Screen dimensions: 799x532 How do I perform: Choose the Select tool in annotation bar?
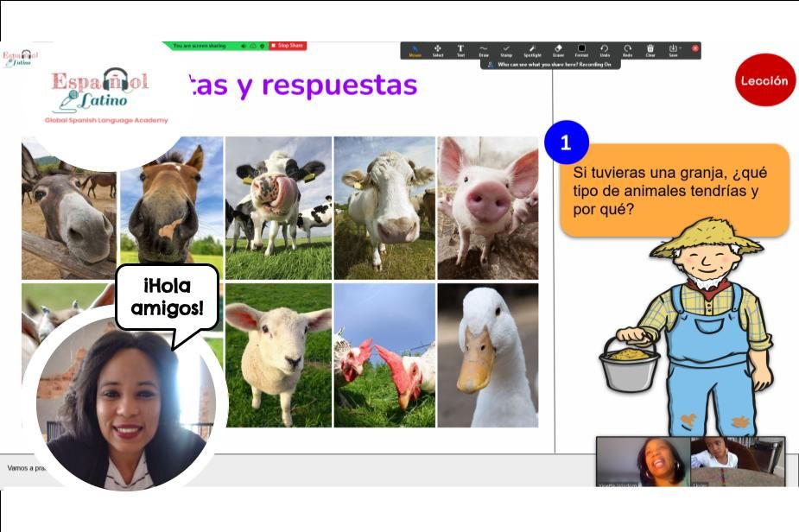(x=438, y=50)
